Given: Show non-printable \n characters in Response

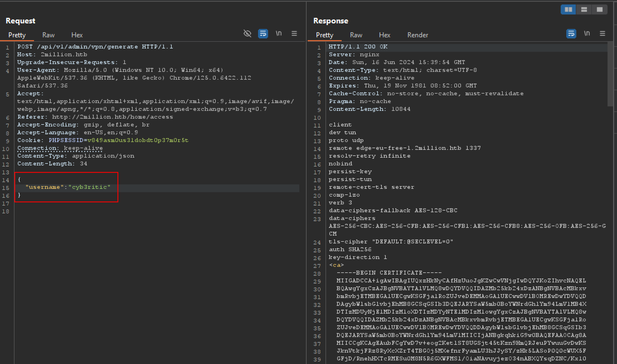Looking at the screenshot, I should (587, 34).
